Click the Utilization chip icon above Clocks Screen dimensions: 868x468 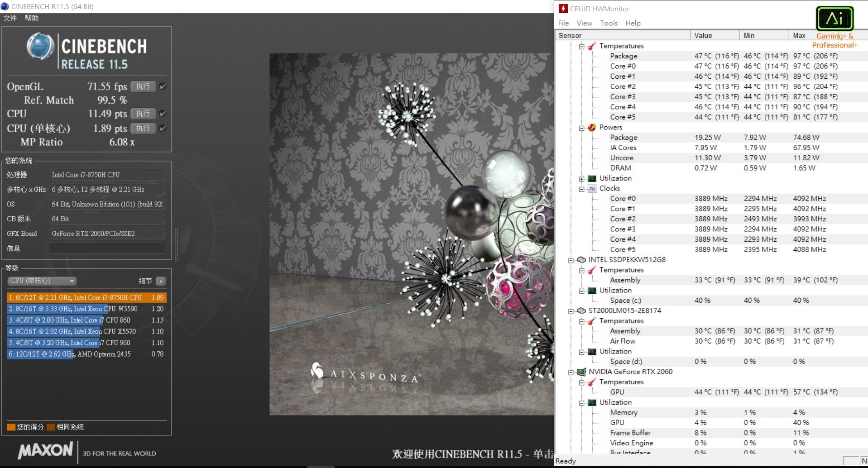pyautogui.click(x=592, y=178)
